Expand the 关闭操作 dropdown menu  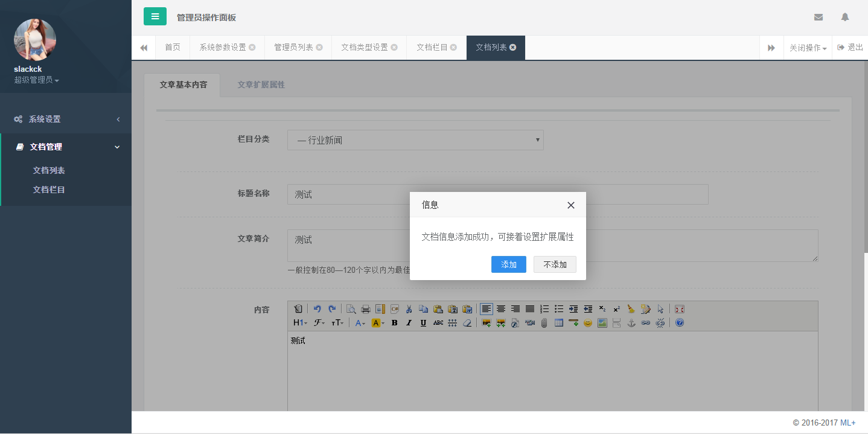click(808, 48)
